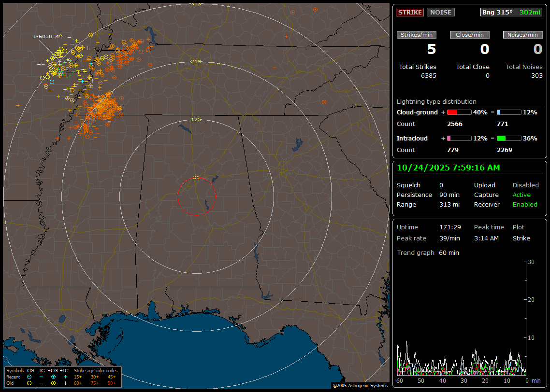
Task: Click the old -IC minus legend symbol
Action: pyautogui.click(x=41, y=383)
